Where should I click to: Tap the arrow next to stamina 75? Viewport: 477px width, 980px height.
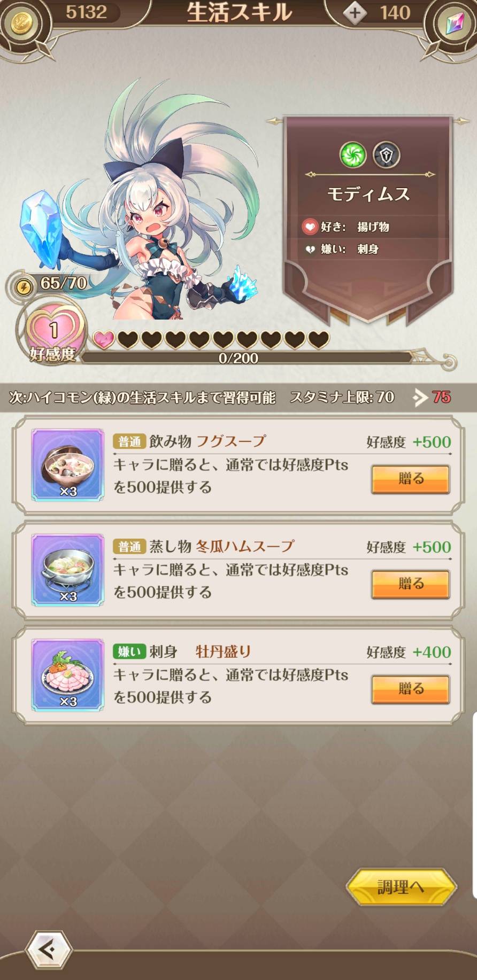[420, 397]
